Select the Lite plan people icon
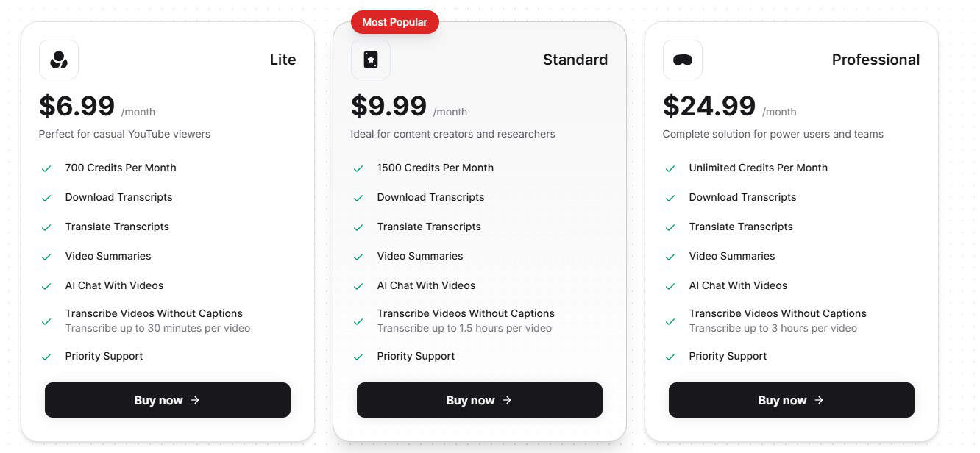 59,60
